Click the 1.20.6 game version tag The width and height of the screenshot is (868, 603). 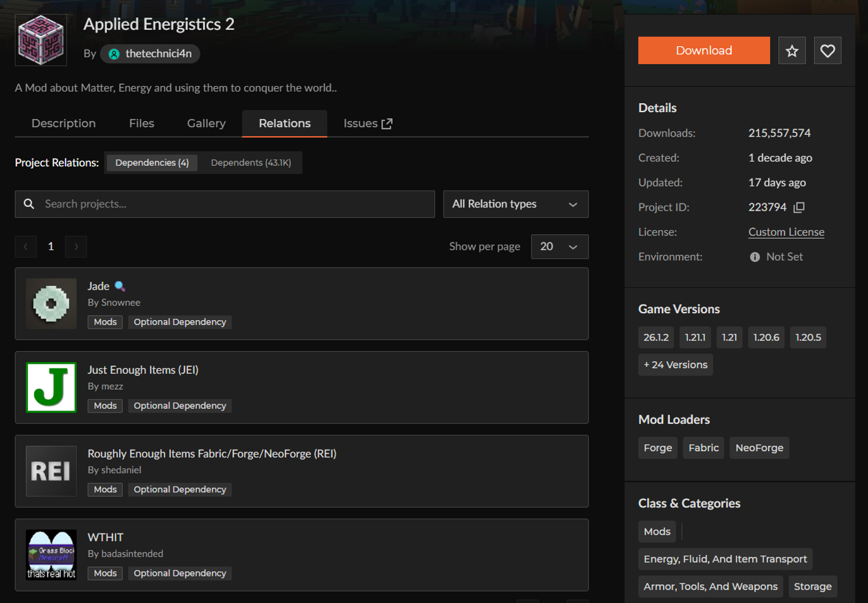pos(766,337)
